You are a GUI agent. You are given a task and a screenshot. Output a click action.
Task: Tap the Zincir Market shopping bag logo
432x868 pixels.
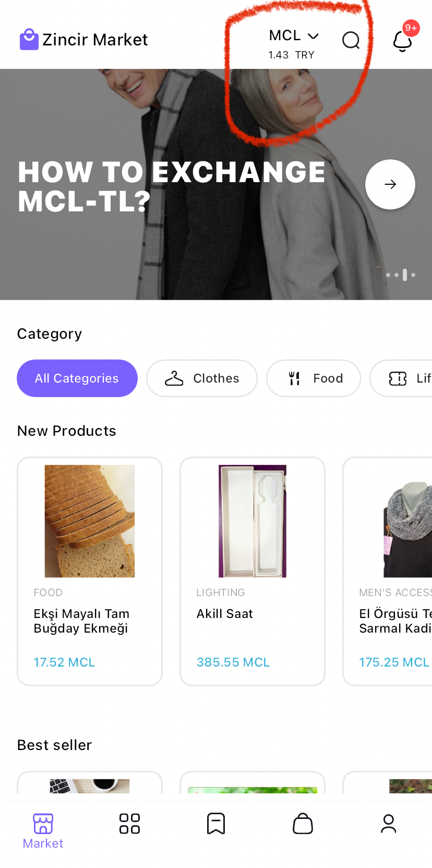pyautogui.click(x=29, y=39)
